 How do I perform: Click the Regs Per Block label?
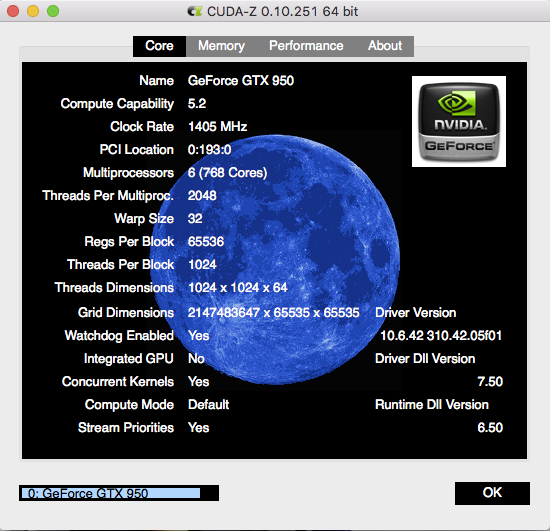pyautogui.click(x=129, y=242)
